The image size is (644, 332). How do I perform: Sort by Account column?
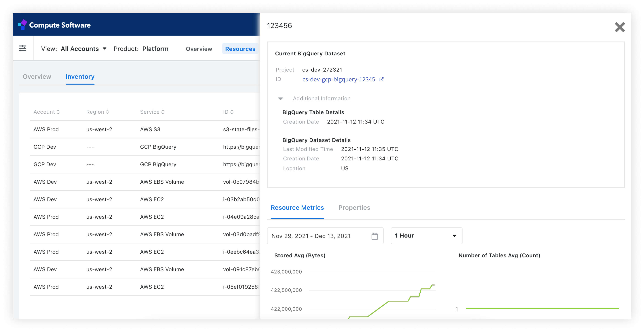point(47,112)
